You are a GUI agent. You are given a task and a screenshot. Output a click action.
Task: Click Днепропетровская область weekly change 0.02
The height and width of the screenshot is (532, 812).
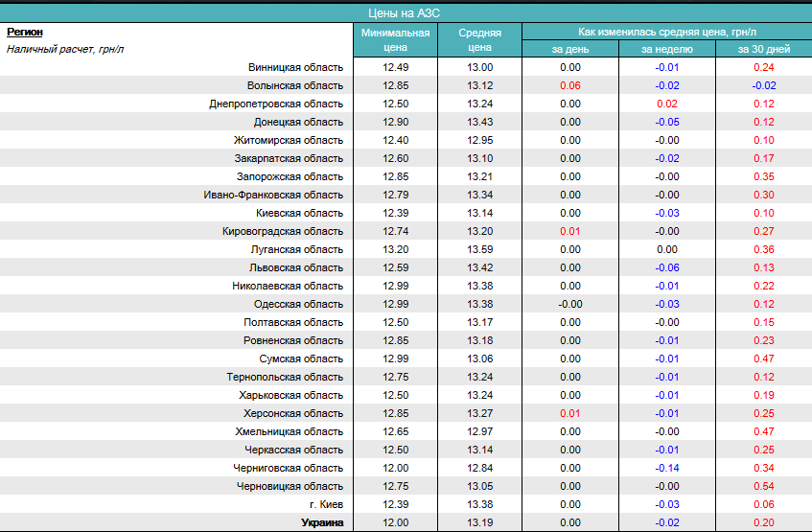[x=666, y=104]
